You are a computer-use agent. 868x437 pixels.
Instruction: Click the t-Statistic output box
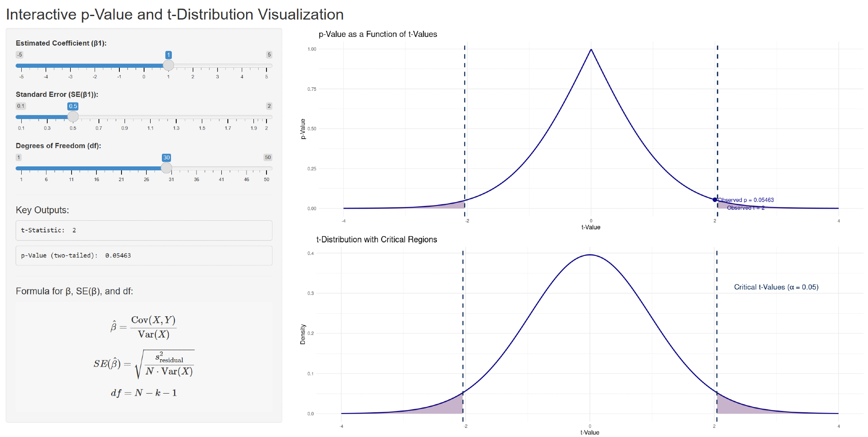(x=144, y=230)
